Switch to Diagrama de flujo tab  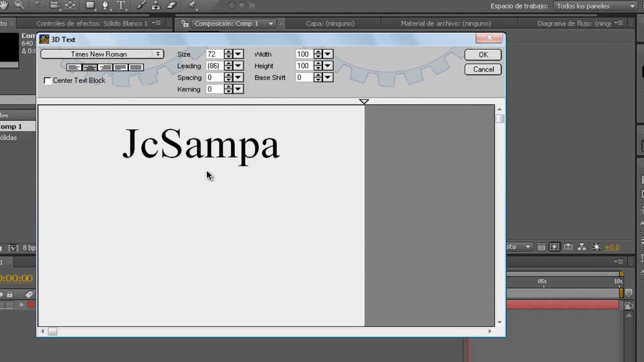(574, 24)
